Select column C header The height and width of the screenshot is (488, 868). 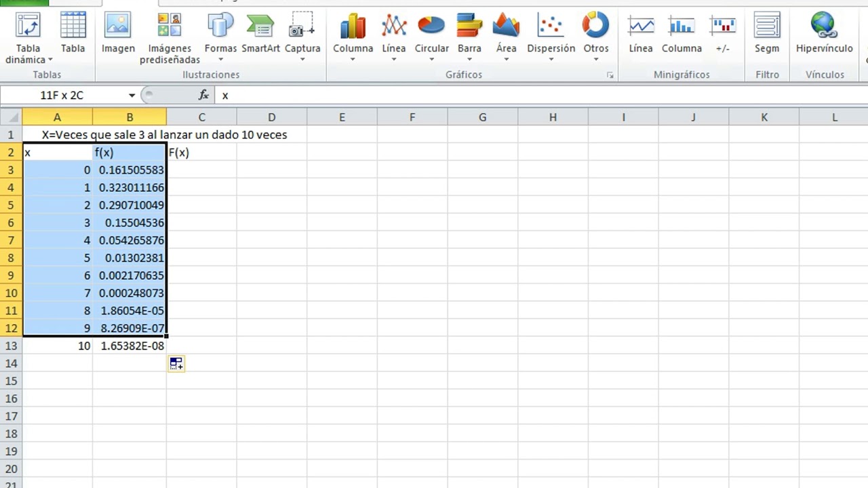pos(201,117)
